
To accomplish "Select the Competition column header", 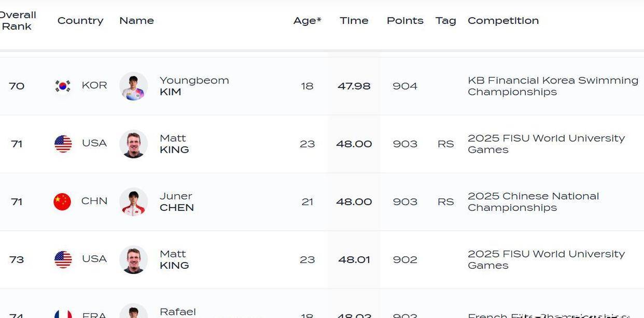I will click(503, 21).
